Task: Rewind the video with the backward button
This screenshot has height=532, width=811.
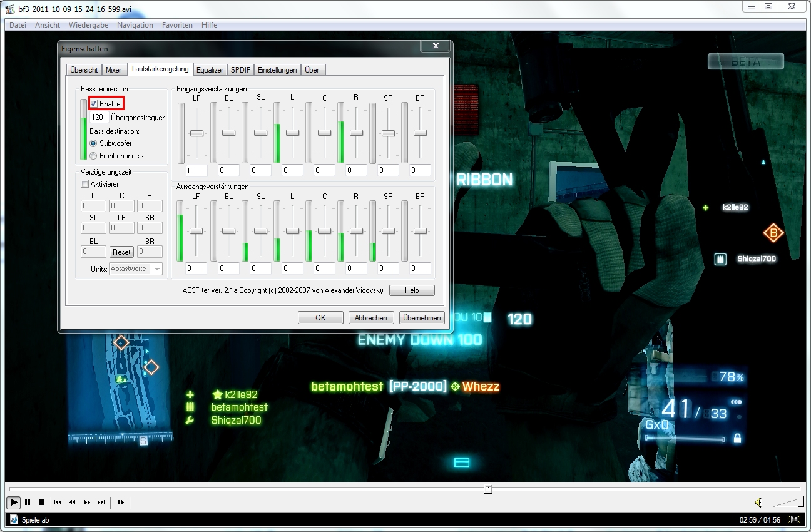Action: click(x=73, y=502)
